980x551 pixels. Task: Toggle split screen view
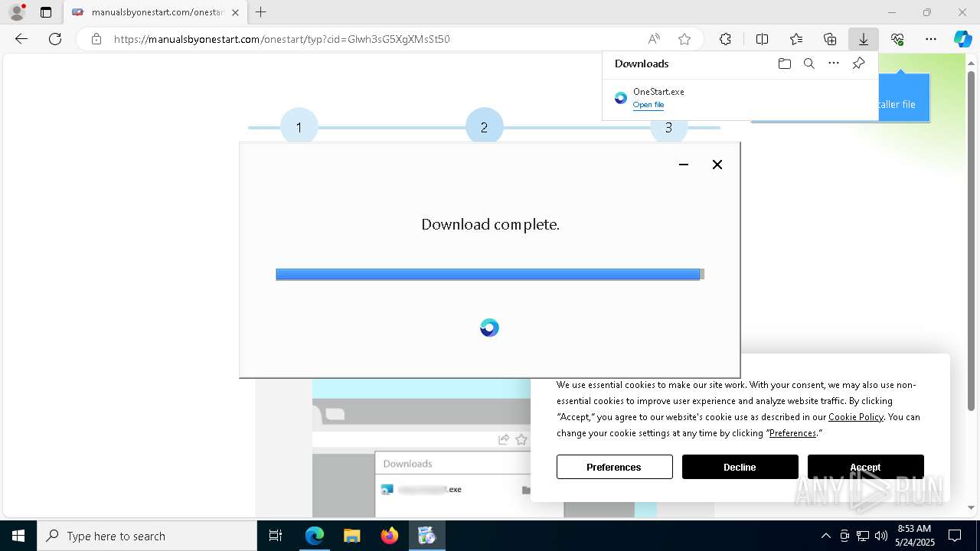click(762, 39)
